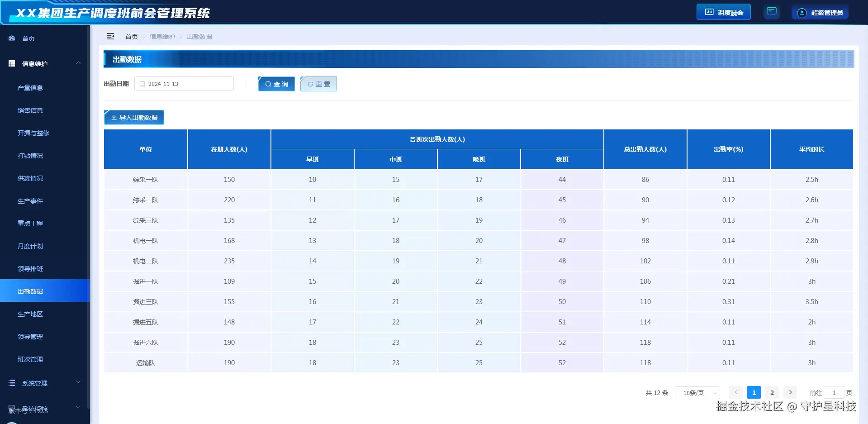This screenshot has height=424, width=868.
Task: Click the 综采一队 cell
Action: pyautogui.click(x=146, y=180)
